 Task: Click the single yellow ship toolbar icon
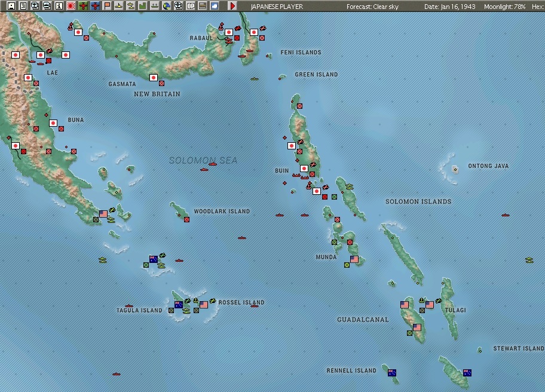coord(119,5)
